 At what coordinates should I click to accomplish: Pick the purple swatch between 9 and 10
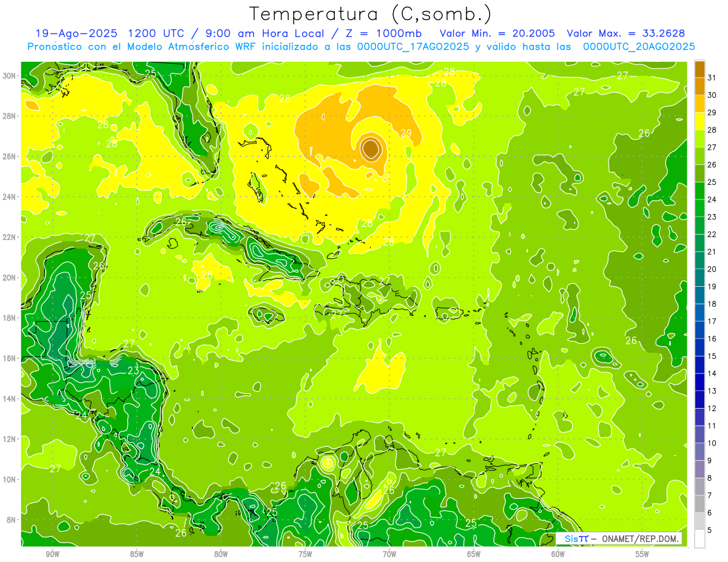(x=699, y=452)
